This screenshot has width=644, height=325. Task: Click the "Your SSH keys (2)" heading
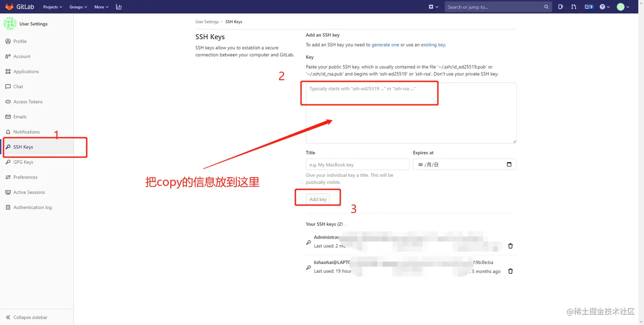[324, 224]
